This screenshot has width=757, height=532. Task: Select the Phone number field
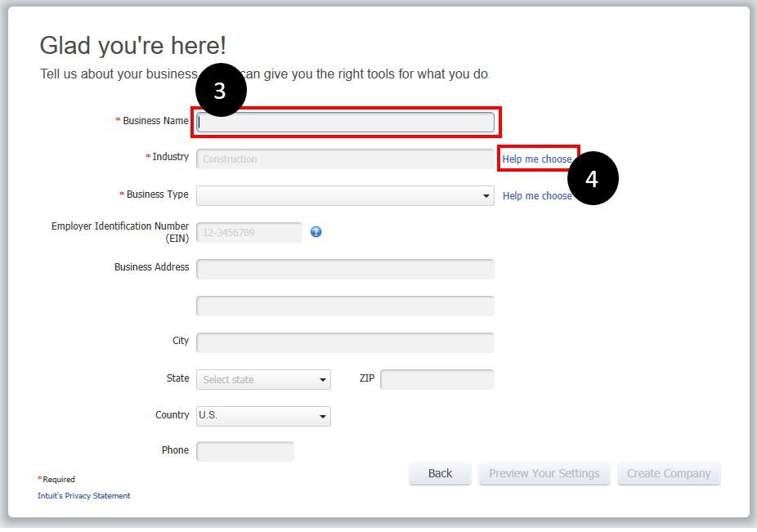245,451
